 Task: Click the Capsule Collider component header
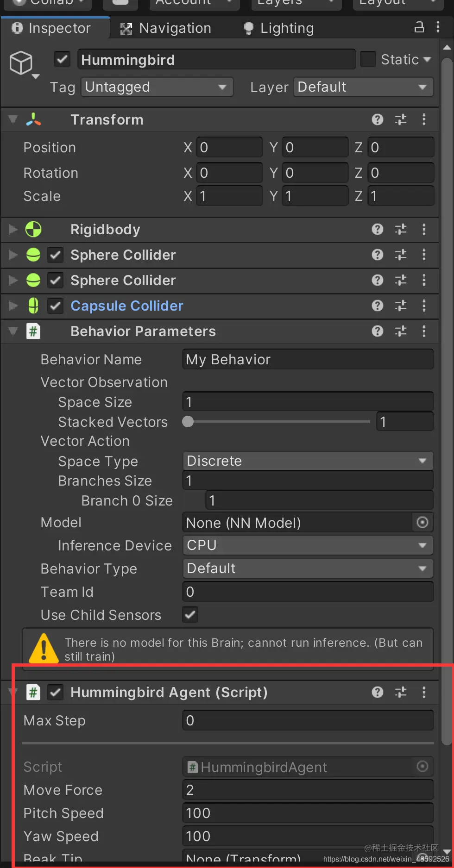127,306
